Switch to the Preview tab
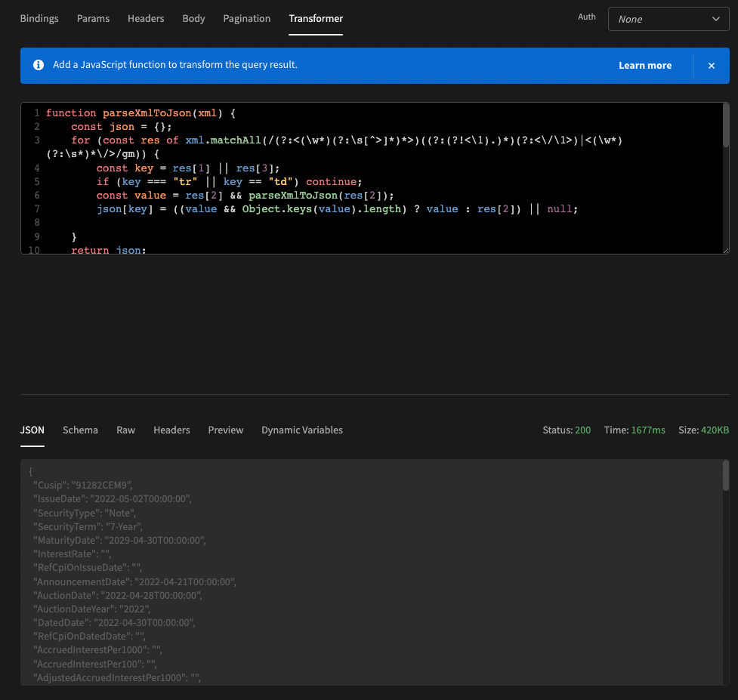 [226, 430]
